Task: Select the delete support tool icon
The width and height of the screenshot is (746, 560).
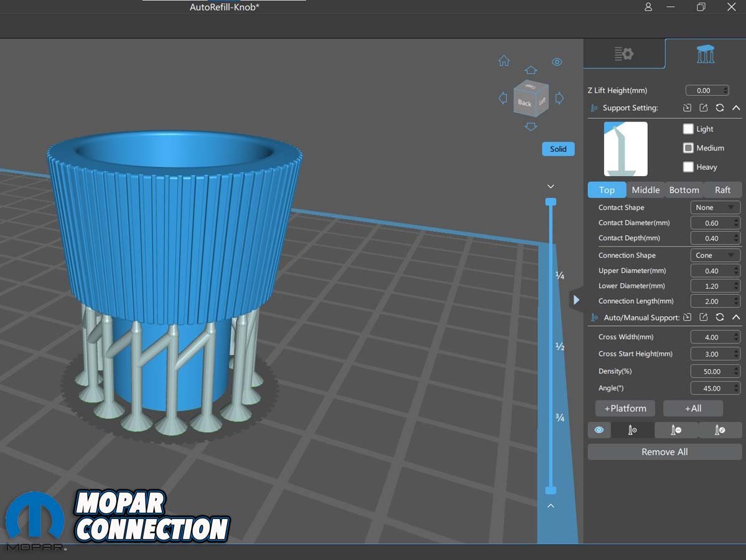Action: (x=676, y=430)
